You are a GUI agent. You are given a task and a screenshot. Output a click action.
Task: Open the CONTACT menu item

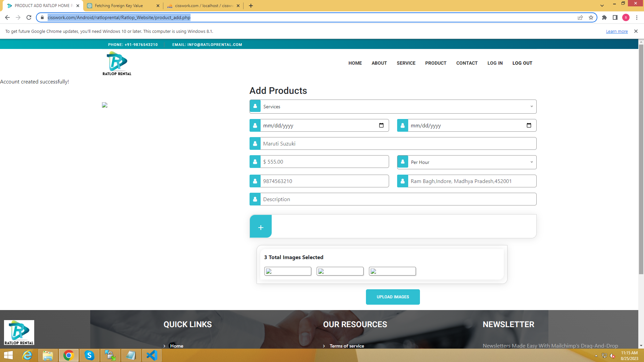[x=467, y=63]
